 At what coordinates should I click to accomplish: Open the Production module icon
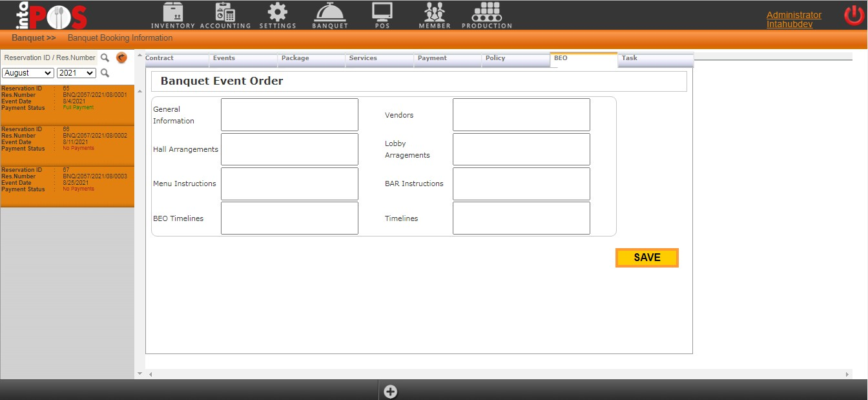(486, 13)
